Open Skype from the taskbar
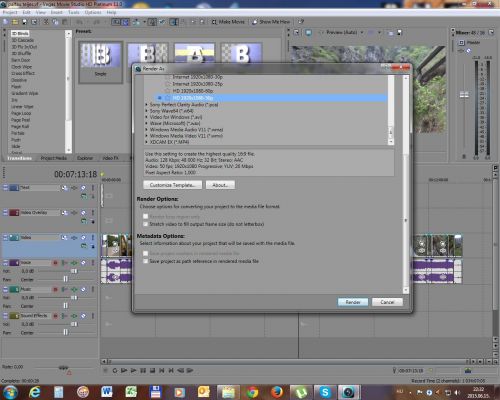 [325, 392]
